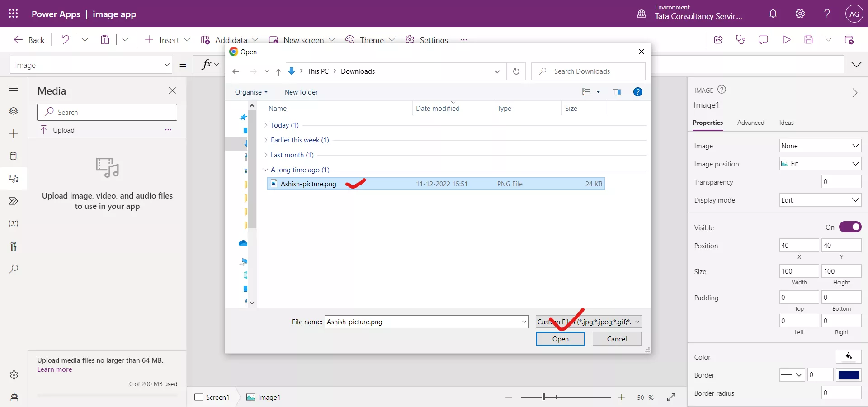Click the Paste clipboard icon

[105, 40]
